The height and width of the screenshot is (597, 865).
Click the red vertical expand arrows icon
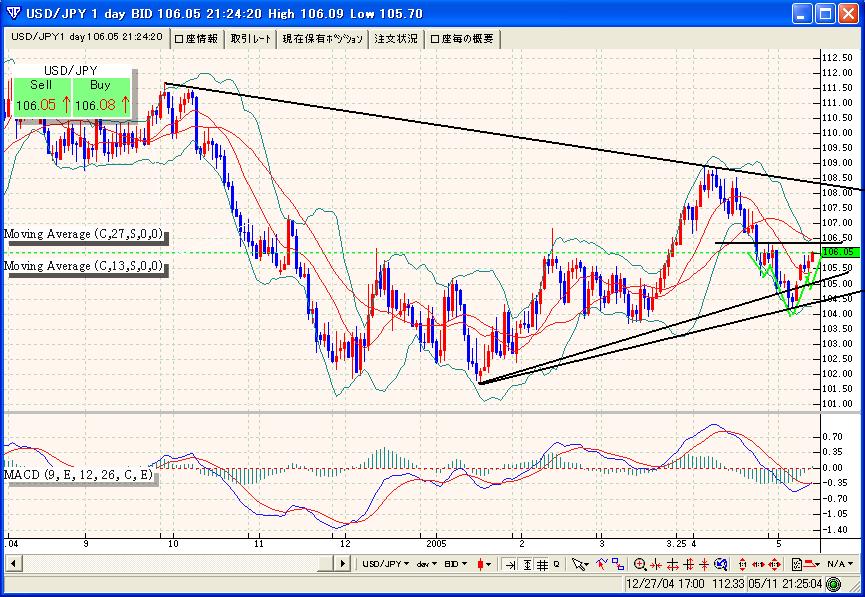pyautogui.click(x=688, y=564)
